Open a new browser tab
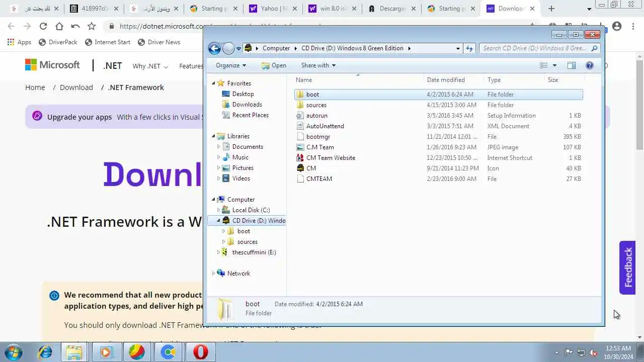The image size is (644, 362). pos(551,9)
